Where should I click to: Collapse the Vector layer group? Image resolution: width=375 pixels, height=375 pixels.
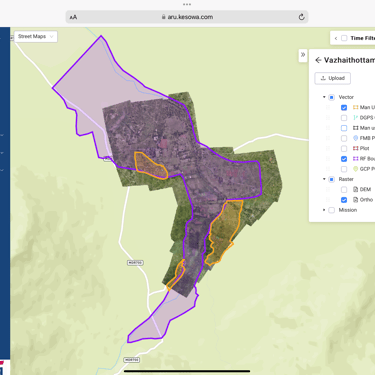click(324, 97)
